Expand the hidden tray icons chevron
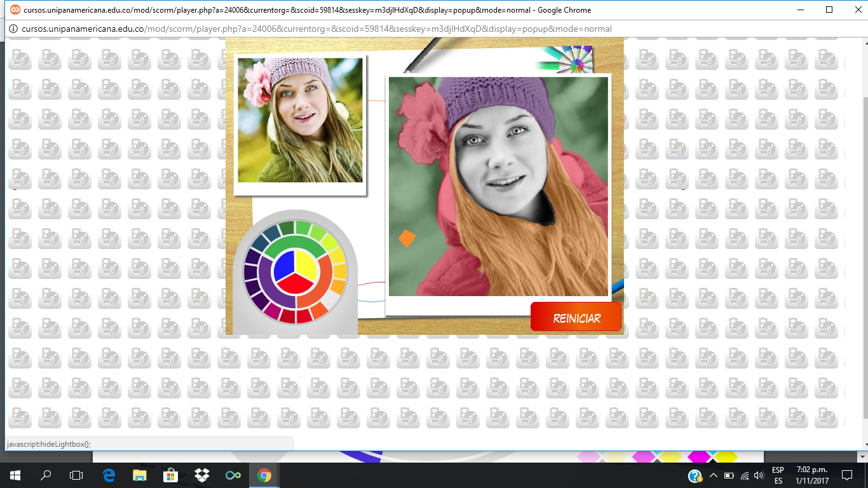This screenshot has width=868, height=488. 714,475
